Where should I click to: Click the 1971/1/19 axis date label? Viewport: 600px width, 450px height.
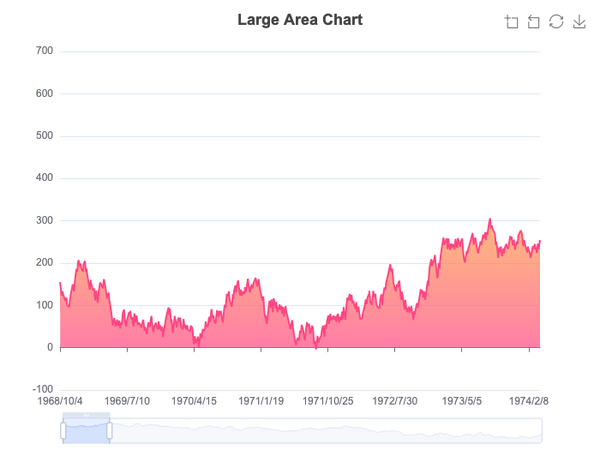[261, 401]
